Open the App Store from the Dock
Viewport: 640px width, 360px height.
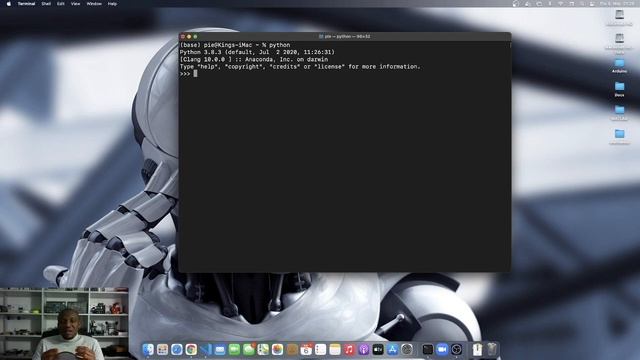click(x=393, y=349)
